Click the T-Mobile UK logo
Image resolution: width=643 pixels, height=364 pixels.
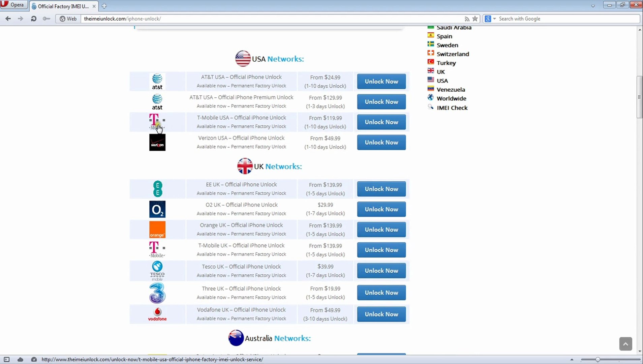click(x=157, y=250)
